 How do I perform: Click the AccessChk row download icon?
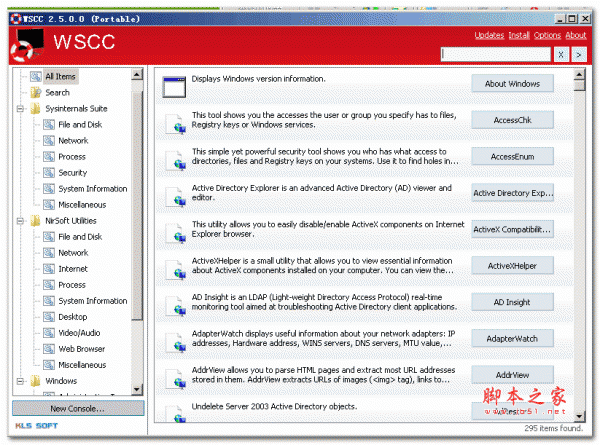point(176,124)
